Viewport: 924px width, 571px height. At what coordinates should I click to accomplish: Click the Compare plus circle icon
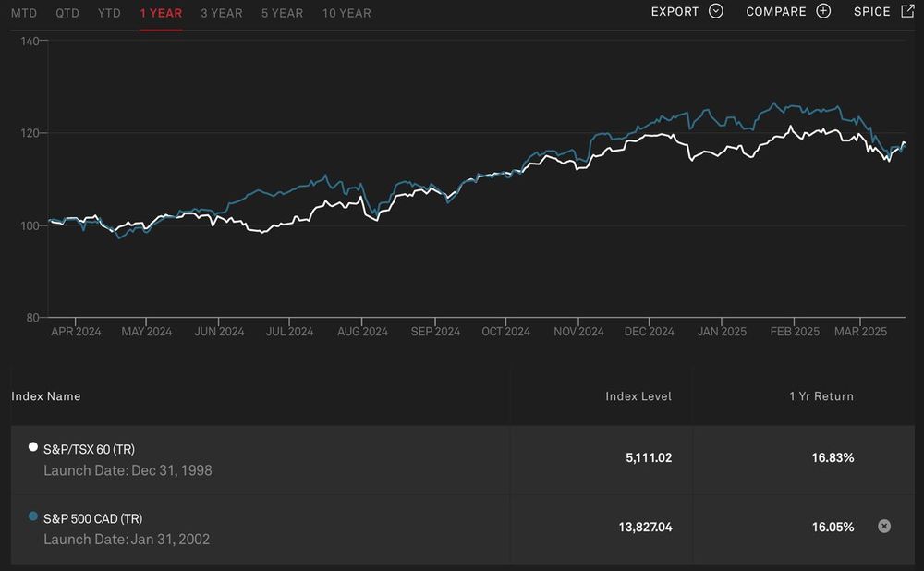pyautogui.click(x=823, y=12)
